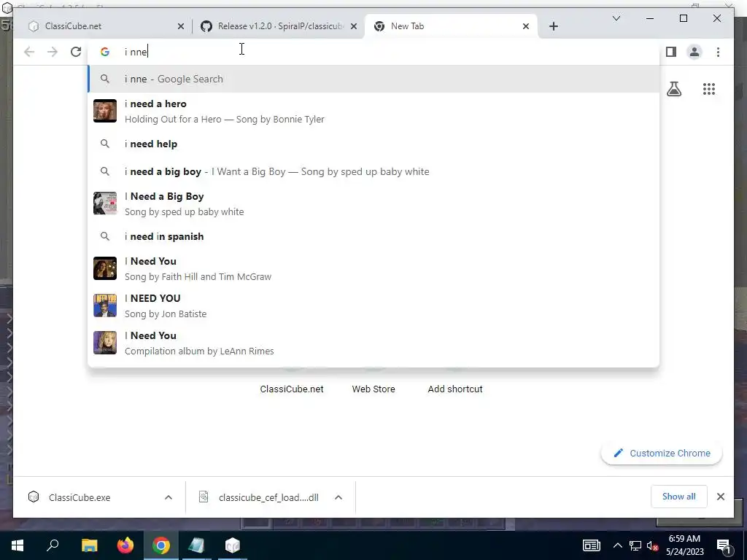Select the 'i need a hero' suggestion
This screenshot has height=560, width=747.
pos(373,111)
